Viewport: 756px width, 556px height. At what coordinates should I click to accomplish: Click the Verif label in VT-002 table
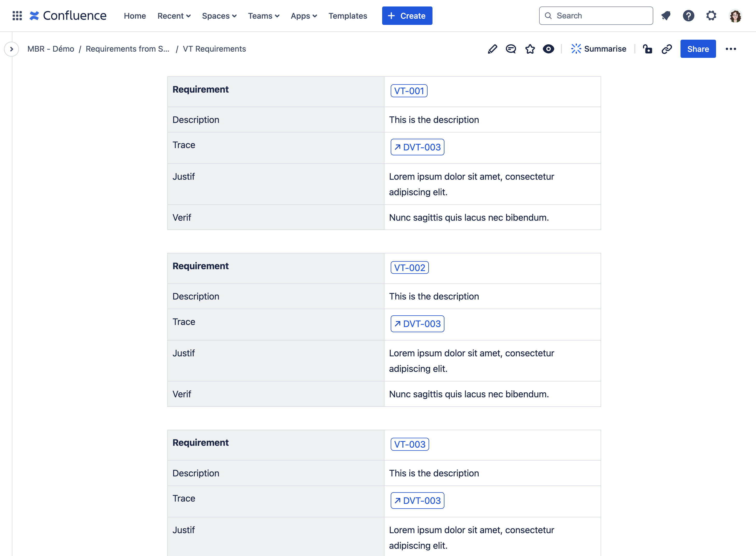pyautogui.click(x=182, y=394)
